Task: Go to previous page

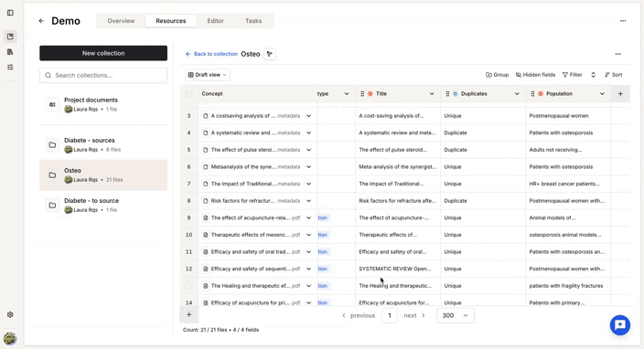Action: (359, 315)
